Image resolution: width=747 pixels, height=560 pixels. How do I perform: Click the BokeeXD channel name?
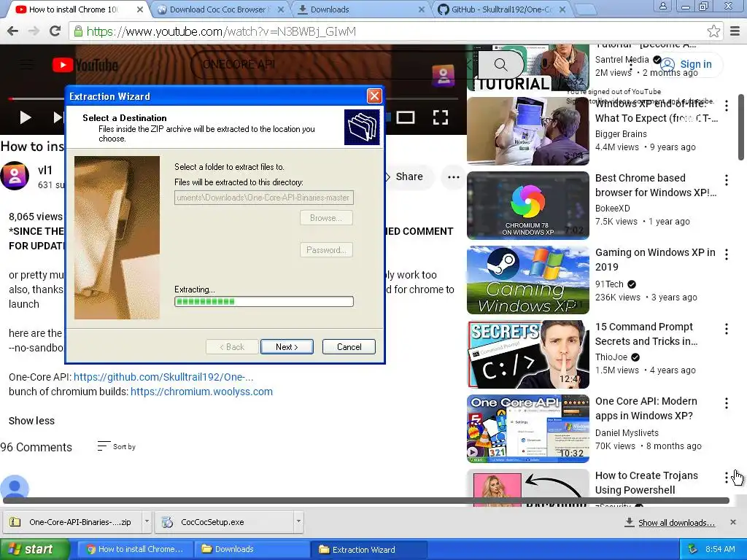point(612,208)
